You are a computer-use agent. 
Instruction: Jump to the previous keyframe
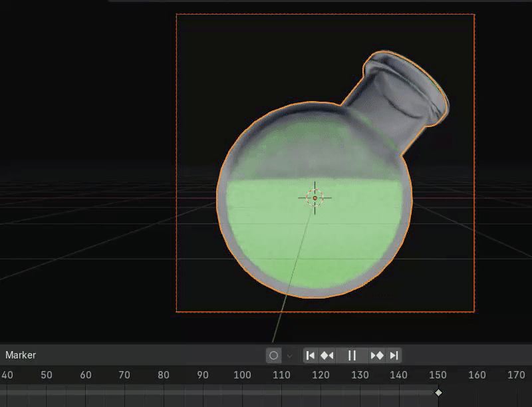tap(327, 355)
